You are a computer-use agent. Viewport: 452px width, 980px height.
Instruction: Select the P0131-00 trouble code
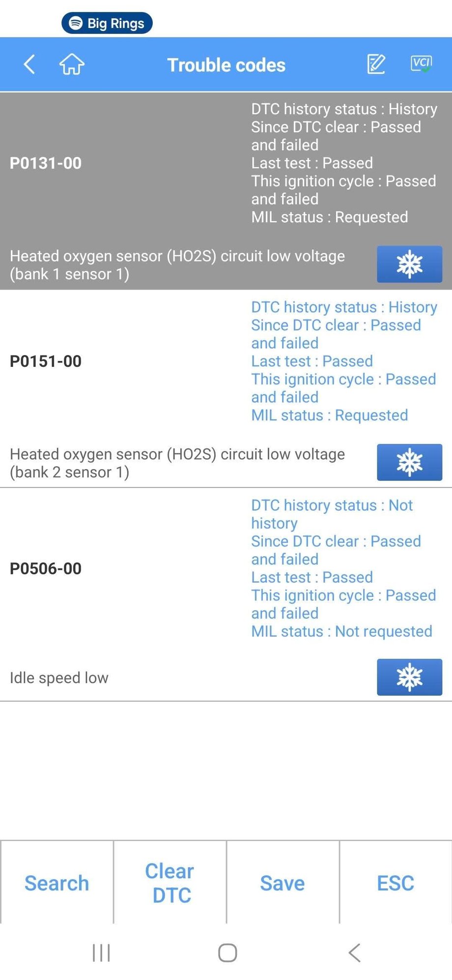(46, 163)
